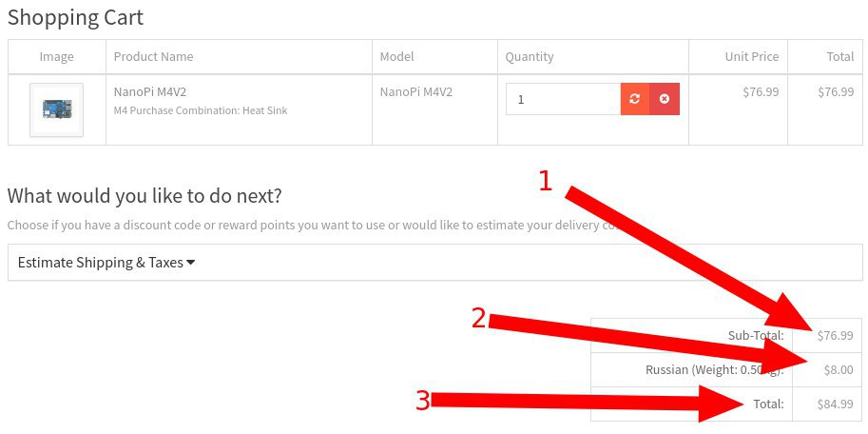
Task: Click the Unit Price column header
Action: 751,56
